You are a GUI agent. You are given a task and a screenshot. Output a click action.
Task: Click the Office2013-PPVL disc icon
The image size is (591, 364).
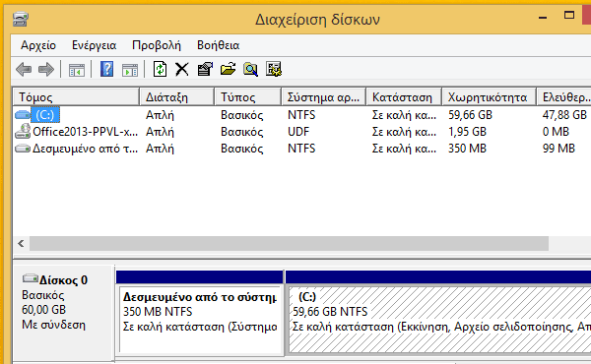point(23,131)
